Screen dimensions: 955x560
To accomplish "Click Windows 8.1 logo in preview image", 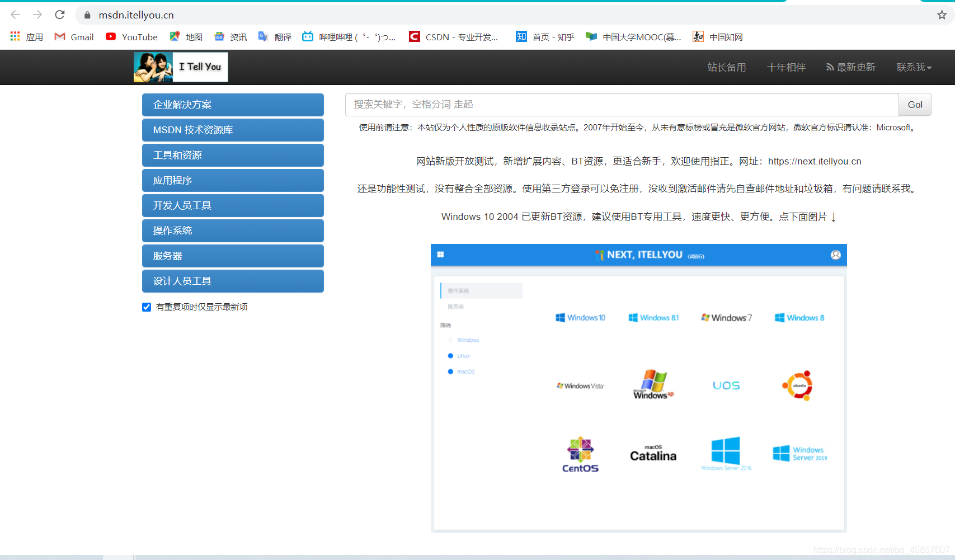I will coord(653,318).
